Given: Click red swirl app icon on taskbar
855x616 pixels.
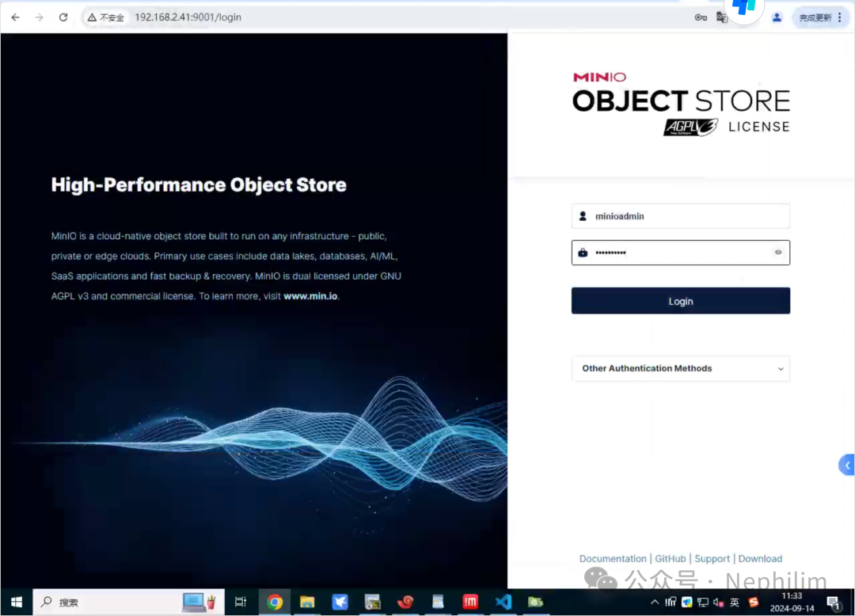Looking at the screenshot, I should coord(405,603).
